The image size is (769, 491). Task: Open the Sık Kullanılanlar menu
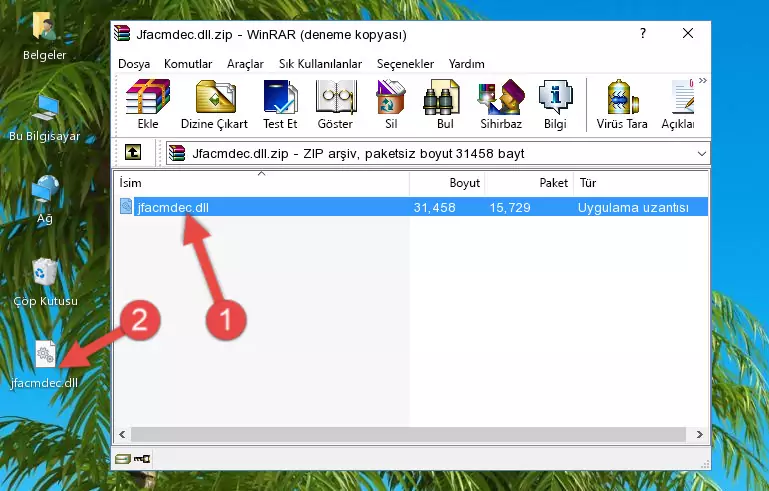[x=320, y=64]
